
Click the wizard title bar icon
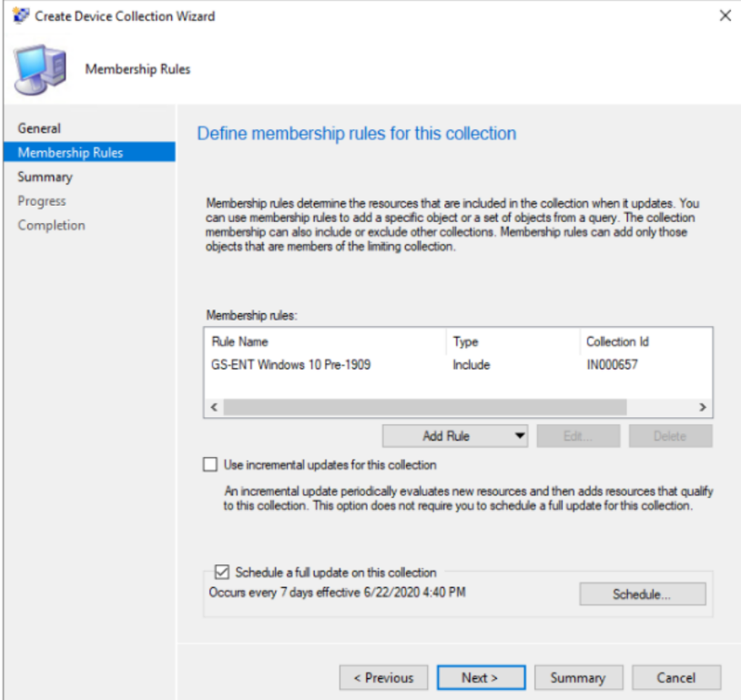tap(20, 15)
